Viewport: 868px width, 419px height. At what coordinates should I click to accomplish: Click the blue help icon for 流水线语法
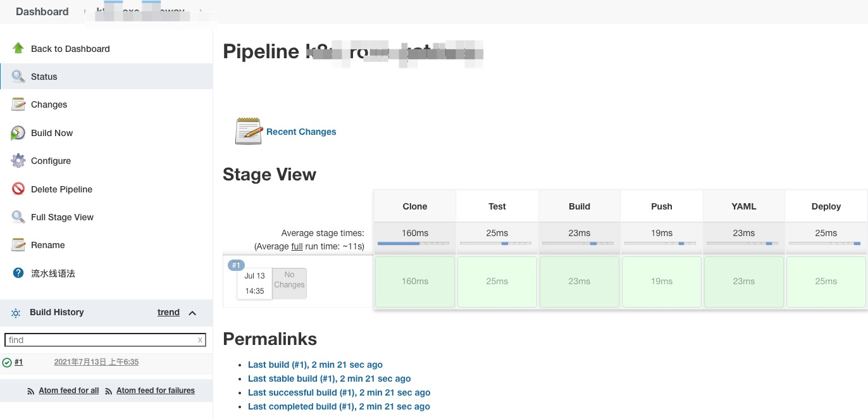click(18, 273)
